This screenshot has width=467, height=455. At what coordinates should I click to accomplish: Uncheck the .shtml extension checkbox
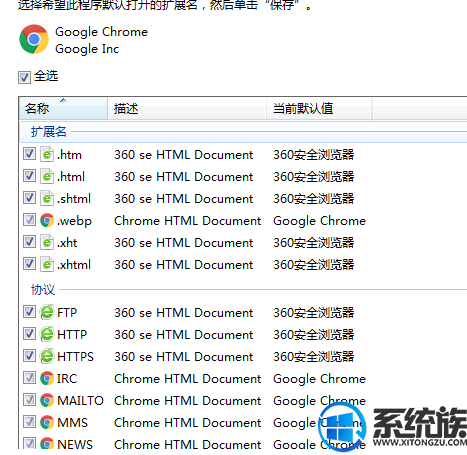[29, 198]
